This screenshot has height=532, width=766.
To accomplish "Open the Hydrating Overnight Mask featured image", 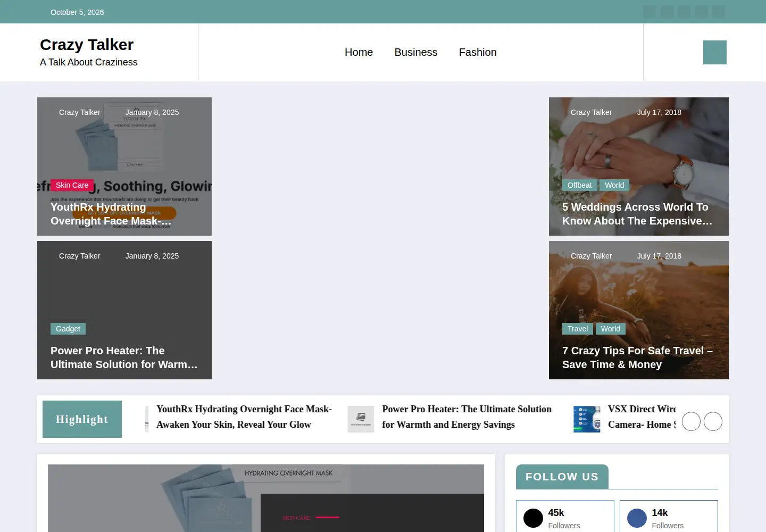I will point(266,498).
